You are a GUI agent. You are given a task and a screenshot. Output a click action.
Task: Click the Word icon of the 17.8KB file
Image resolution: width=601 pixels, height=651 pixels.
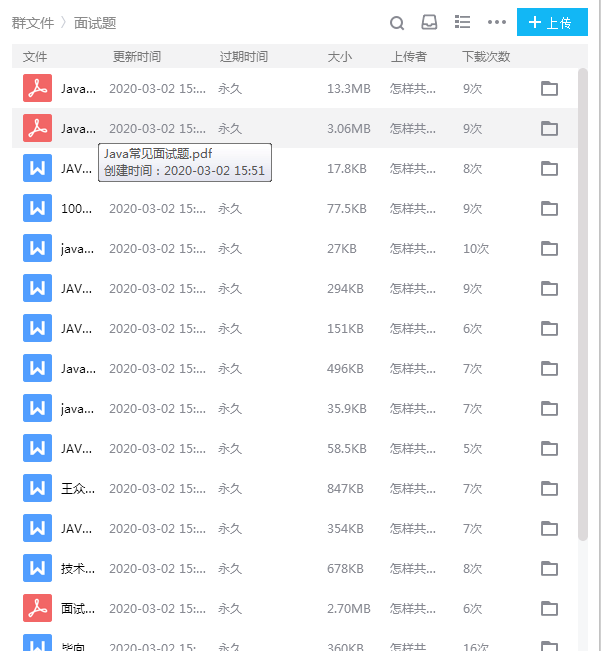(x=37, y=168)
